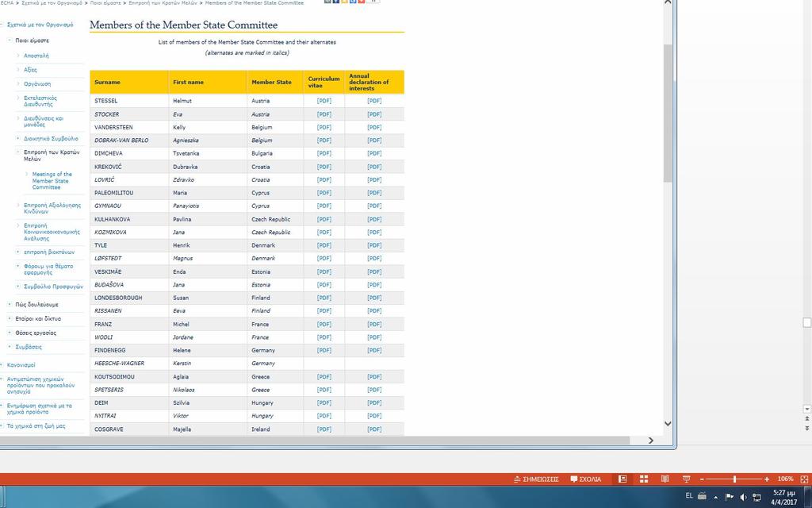Open 'Εκτελεστικός Διευθυντής' sidebar link
The image size is (812, 508).
(x=40, y=101)
